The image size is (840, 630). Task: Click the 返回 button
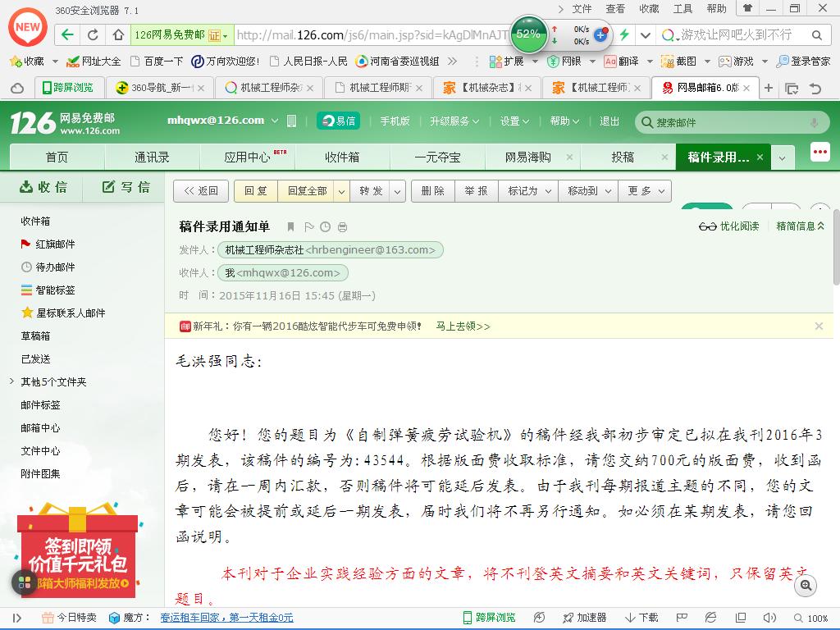[201, 191]
